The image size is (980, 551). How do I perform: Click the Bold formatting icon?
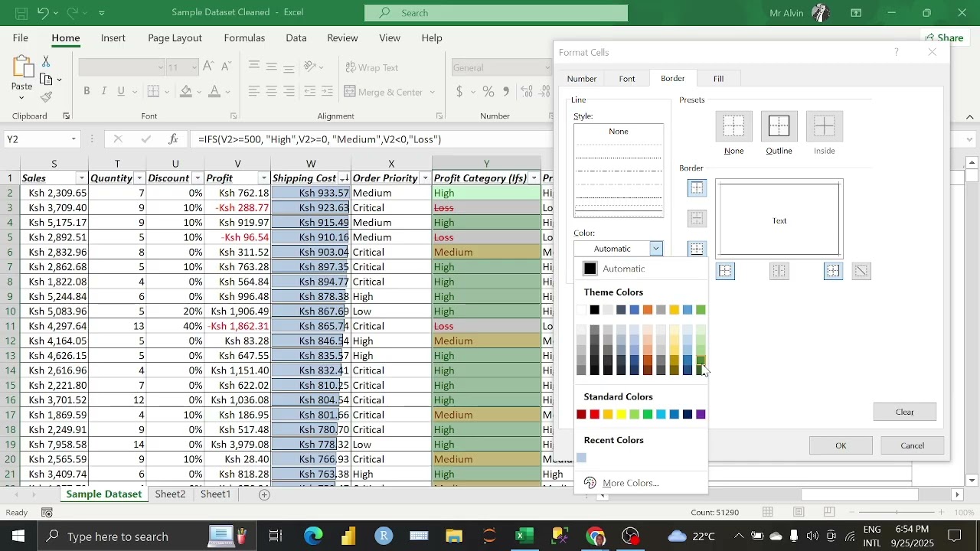[x=87, y=92]
